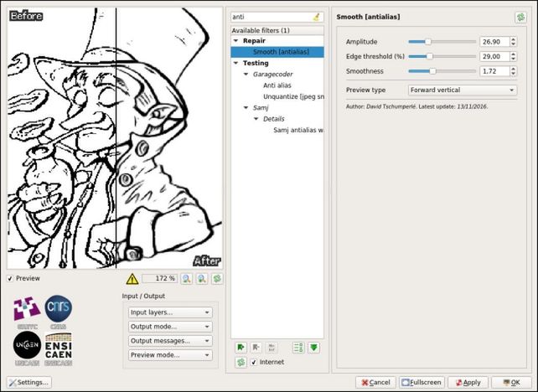Click the green add fave icon
538x392 pixels.
[241, 348]
